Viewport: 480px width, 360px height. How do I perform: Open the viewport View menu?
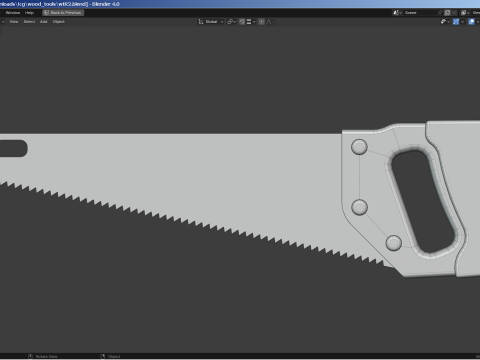14,22
